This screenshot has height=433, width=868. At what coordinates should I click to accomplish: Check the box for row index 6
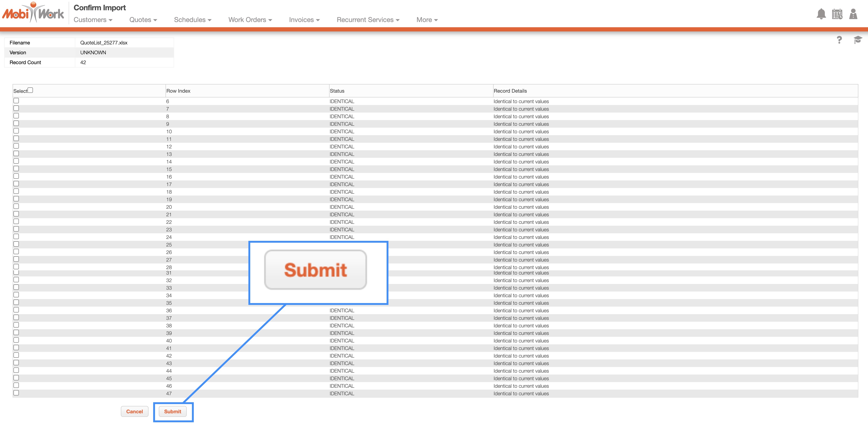pyautogui.click(x=16, y=101)
